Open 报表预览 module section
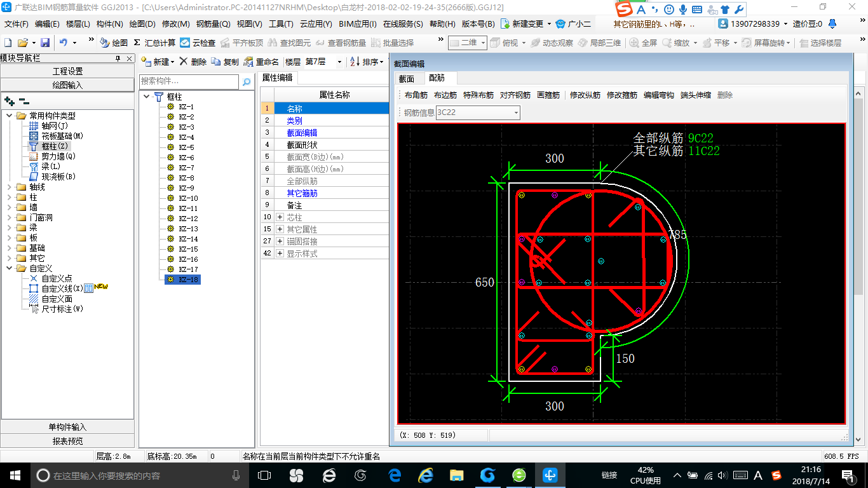The width and height of the screenshot is (868, 488). click(67, 441)
